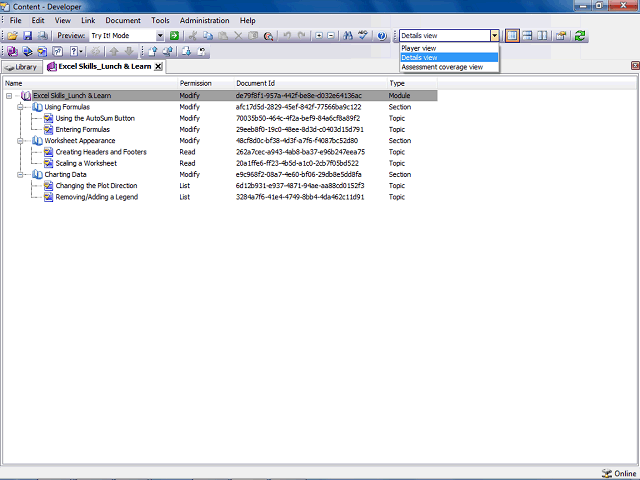Viewport: 640px width, 480px height.
Task: Click the Save floppy disk icon
Action: (27, 36)
